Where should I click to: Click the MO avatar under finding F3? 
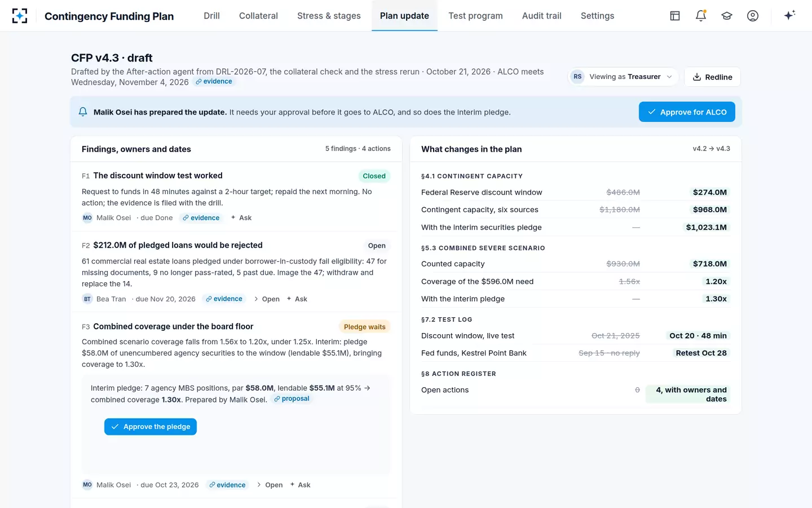[x=87, y=485]
